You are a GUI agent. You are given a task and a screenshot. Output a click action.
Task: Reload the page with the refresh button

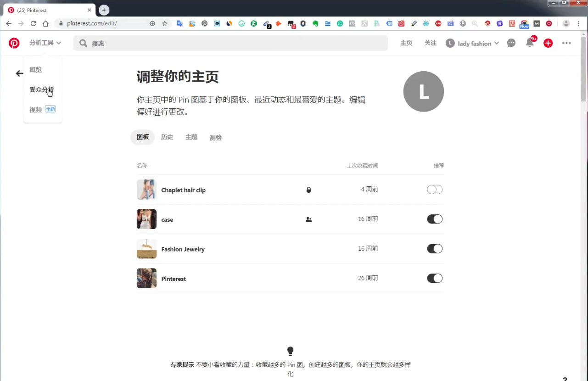[x=33, y=23]
